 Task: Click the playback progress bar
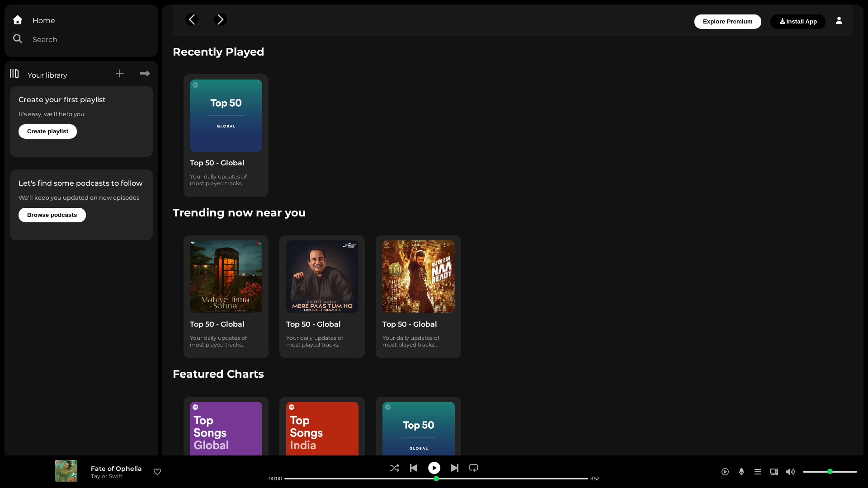(x=436, y=479)
